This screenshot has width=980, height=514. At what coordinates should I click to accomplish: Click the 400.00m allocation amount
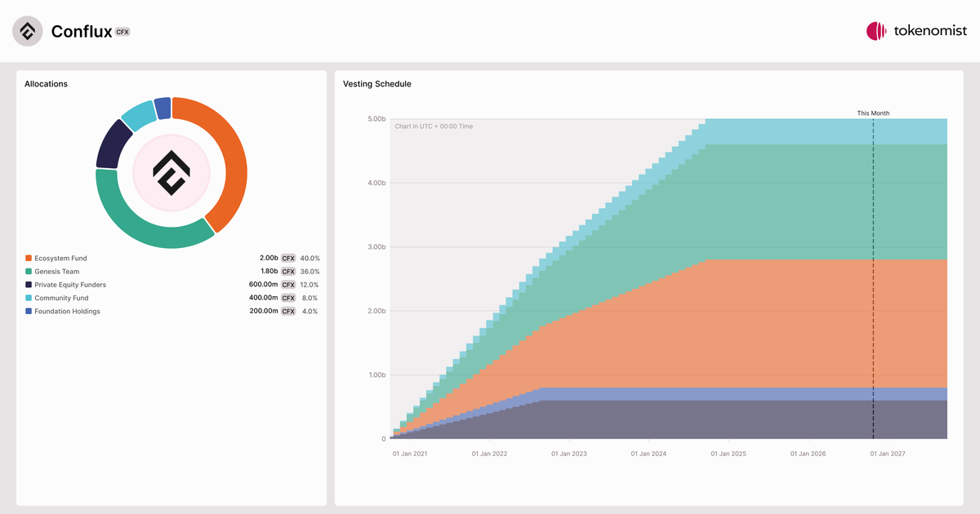264,298
